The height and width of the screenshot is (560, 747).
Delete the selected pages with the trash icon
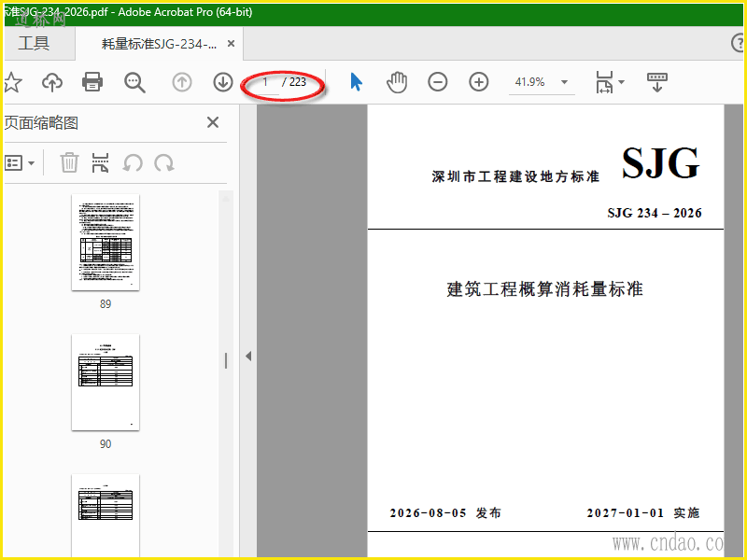[x=69, y=162]
